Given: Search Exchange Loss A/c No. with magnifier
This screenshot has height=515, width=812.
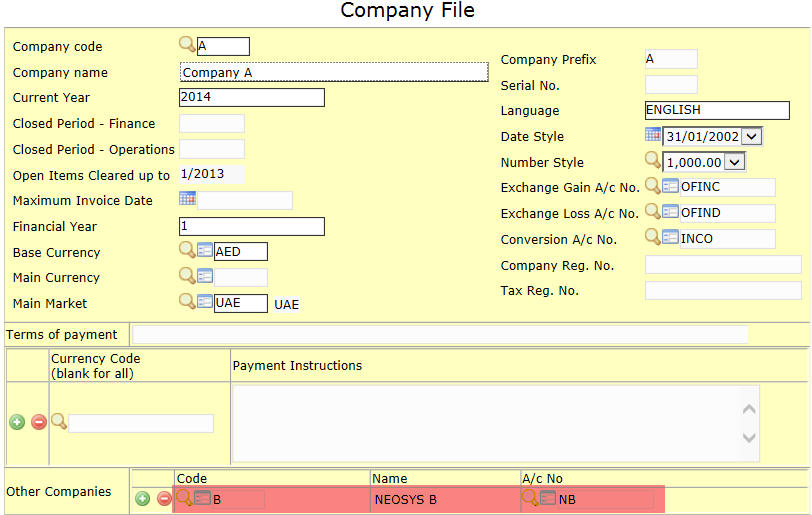Looking at the screenshot, I should [653, 211].
